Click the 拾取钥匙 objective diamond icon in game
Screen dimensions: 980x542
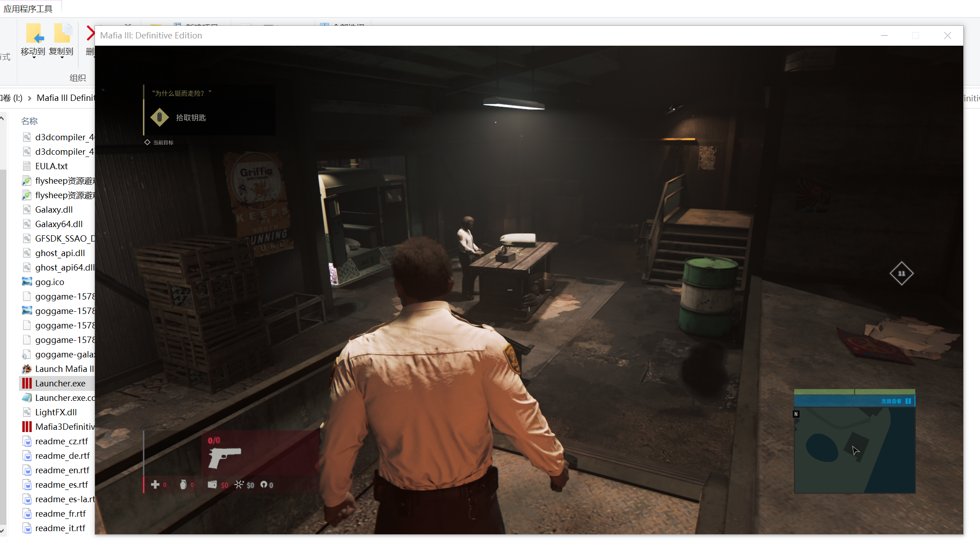pos(160,117)
